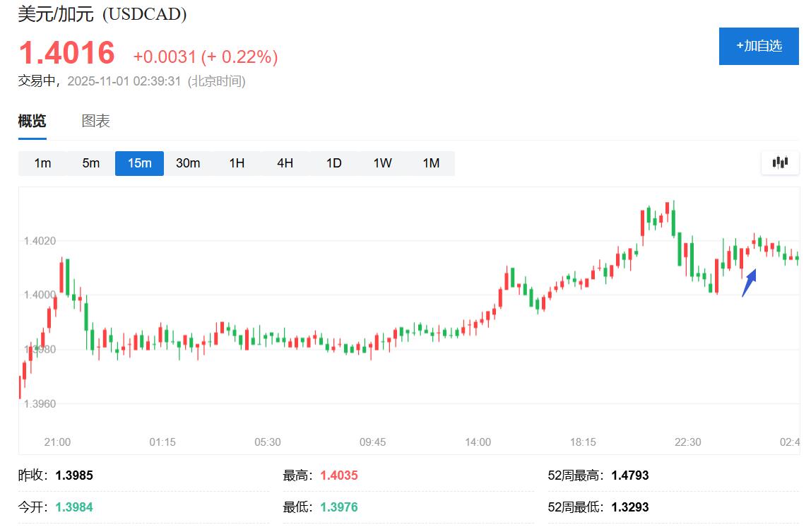Image resolution: width=811 pixels, height=532 pixels.
Task: Choose the 15m interval button
Action: click(x=139, y=163)
